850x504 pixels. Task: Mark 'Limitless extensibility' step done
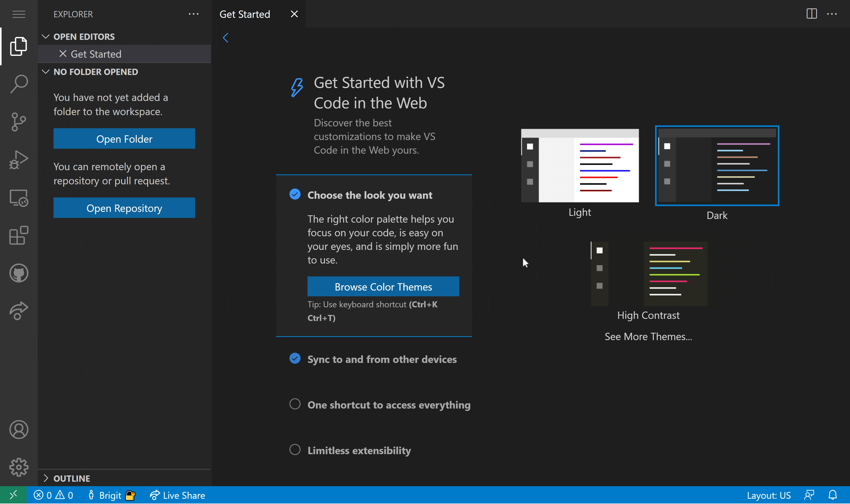coord(295,450)
